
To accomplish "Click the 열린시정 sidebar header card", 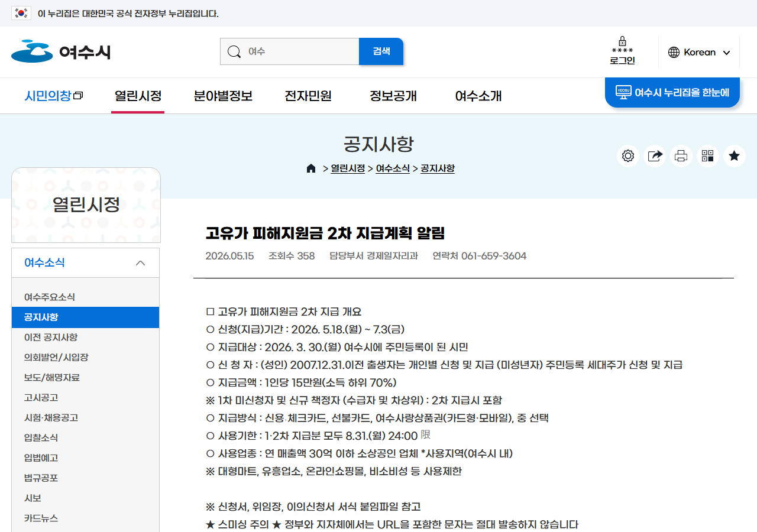I will tap(86, 205).
